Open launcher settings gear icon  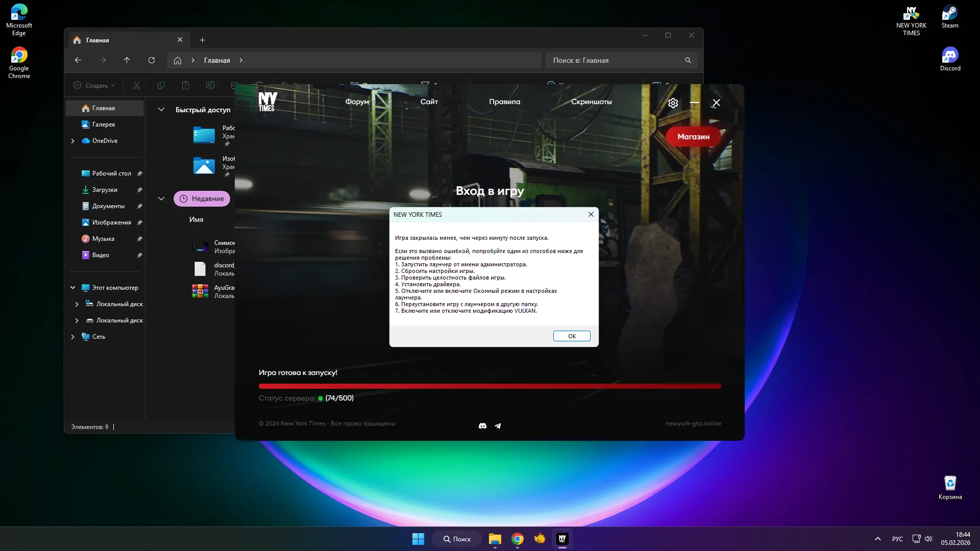point(673,103)
